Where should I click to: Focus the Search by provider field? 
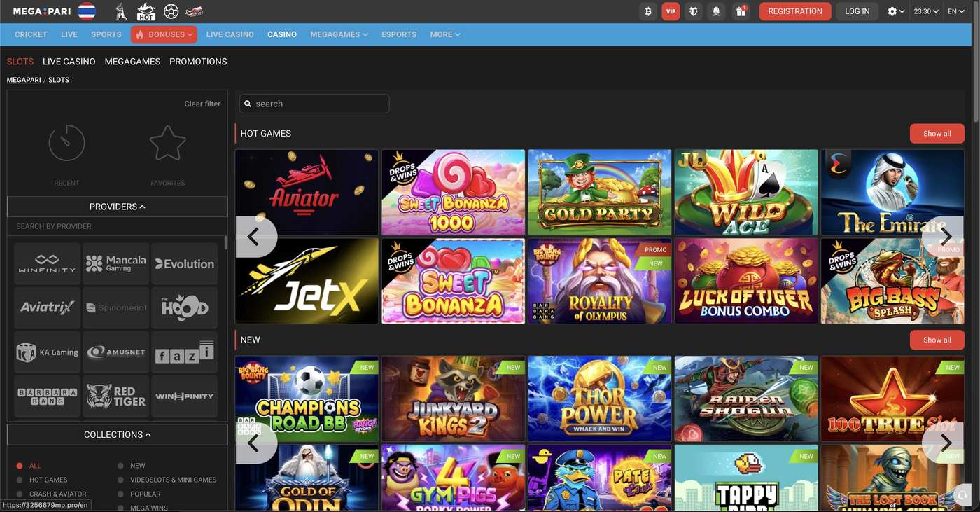(x=117, y=226)
